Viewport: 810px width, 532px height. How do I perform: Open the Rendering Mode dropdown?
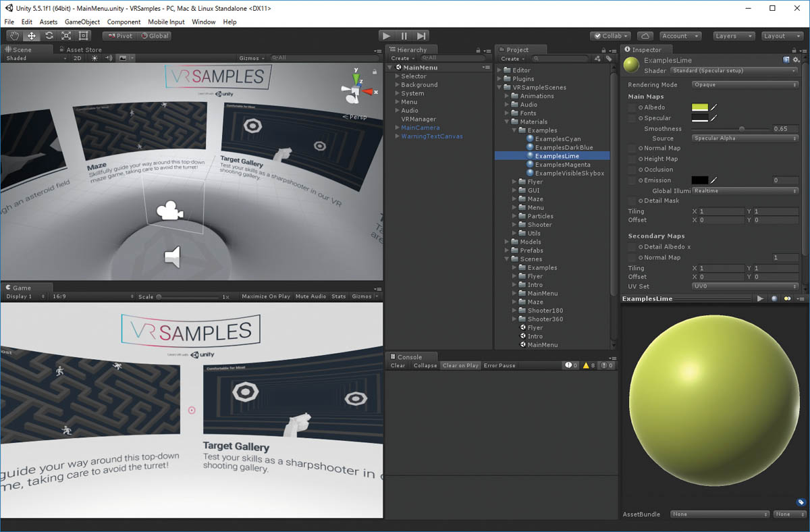745,84
